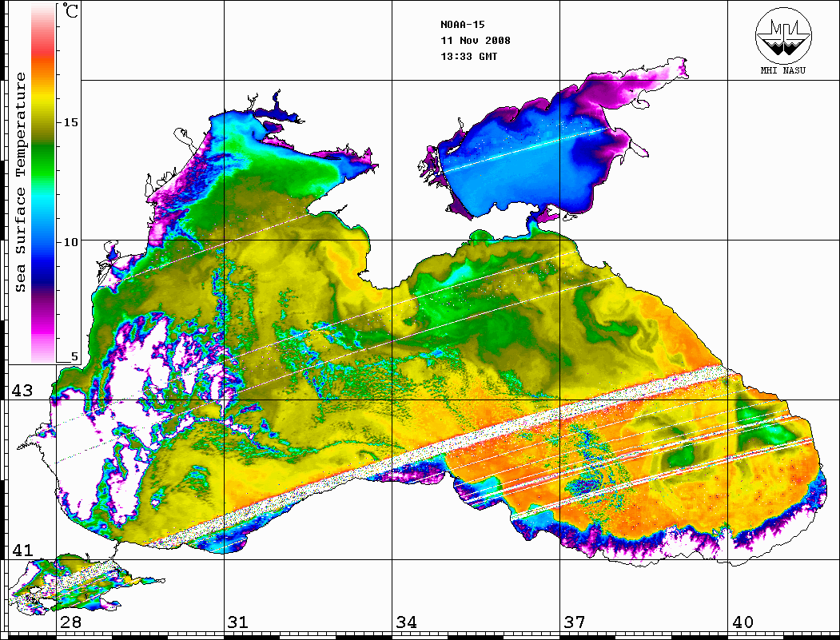The image size is (840, 640).
Task: Click the 5 mark on temperature scale
Action: click(x=74, y=356)
